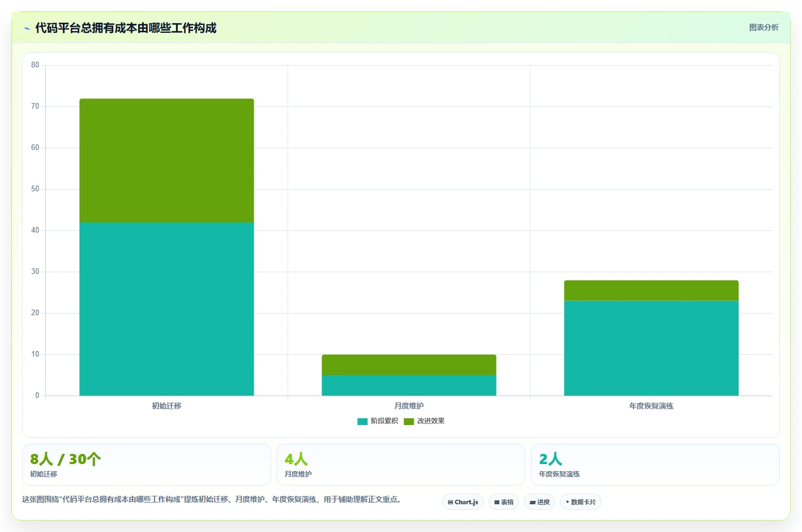802x532 pixels.
Task: Click the y-axis value 40
Action: (35, 230)
